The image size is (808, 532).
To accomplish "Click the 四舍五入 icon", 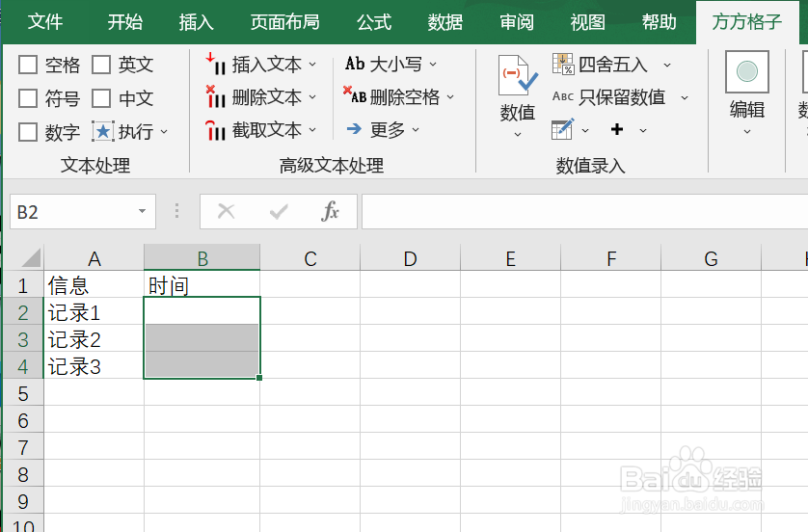I will click(x=563, y=64).
